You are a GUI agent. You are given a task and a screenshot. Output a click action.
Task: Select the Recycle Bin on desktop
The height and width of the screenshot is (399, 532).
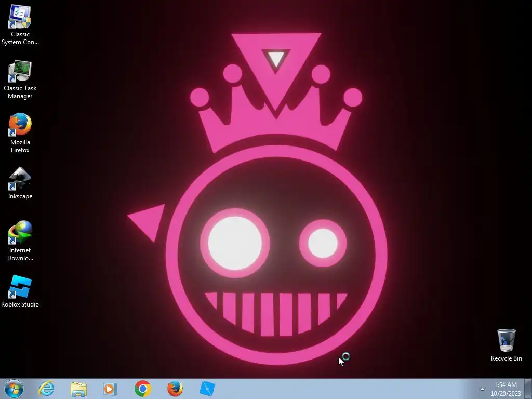(x=506, y=345)
